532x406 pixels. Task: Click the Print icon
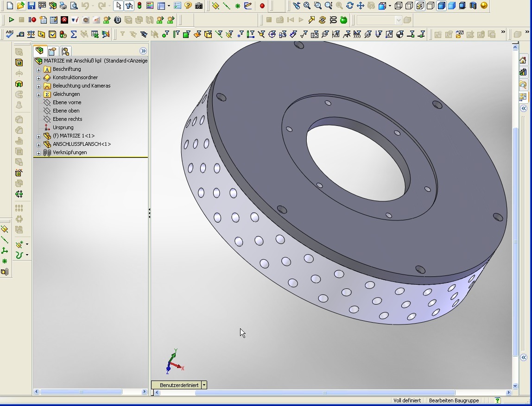click(63, 6)
